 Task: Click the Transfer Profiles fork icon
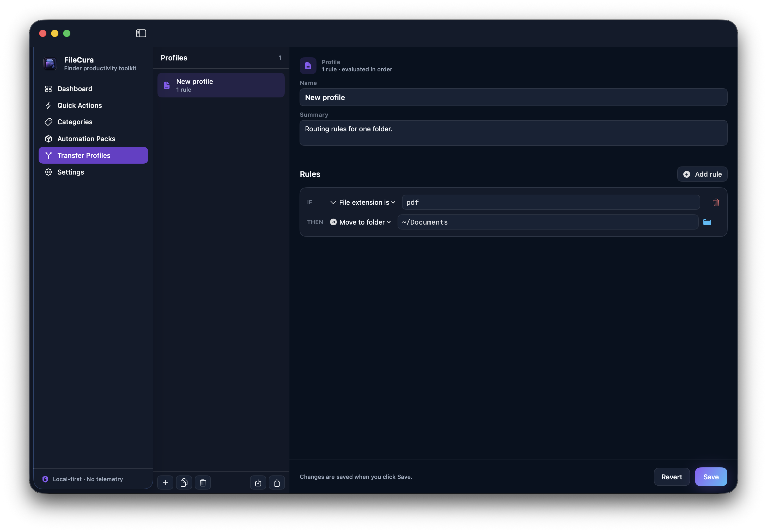tap(48, 155)
